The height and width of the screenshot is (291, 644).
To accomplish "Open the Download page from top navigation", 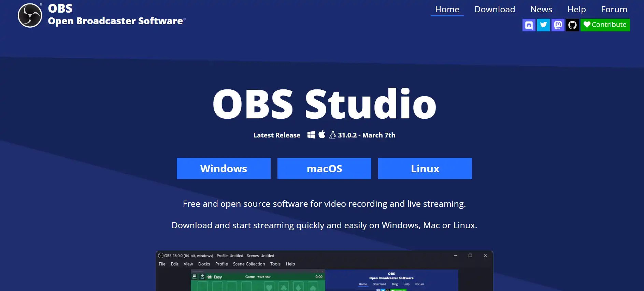I will click(x=495, y=10).
